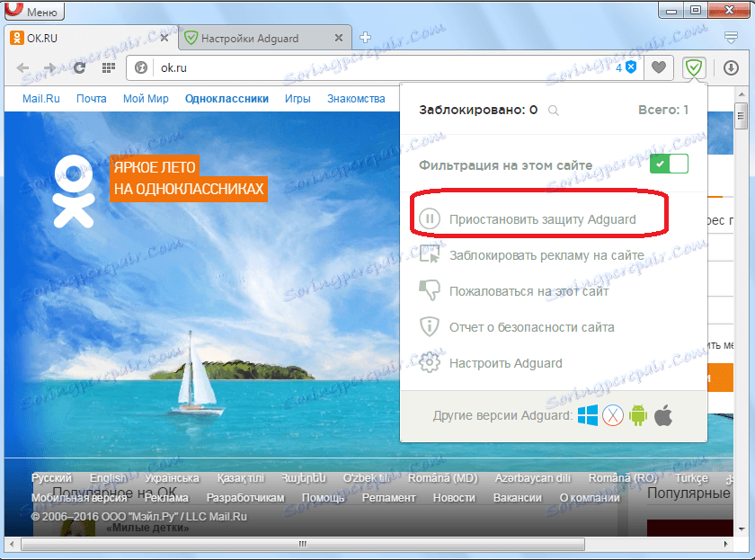The width and height of the screenshot is (755, 560).
Task: Select Пожаловаться на этот сайт
Action: click(514, 291)
